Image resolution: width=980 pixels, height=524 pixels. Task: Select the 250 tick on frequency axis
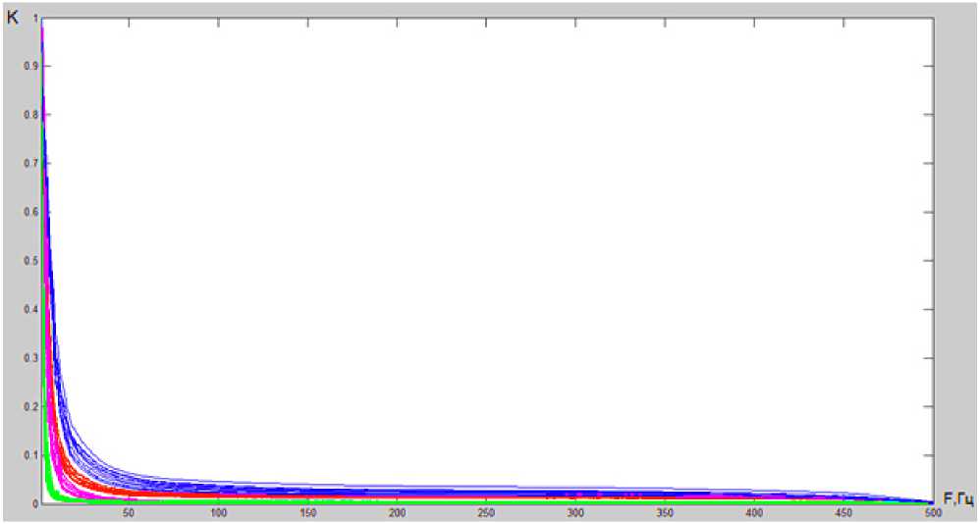(486, 513)
